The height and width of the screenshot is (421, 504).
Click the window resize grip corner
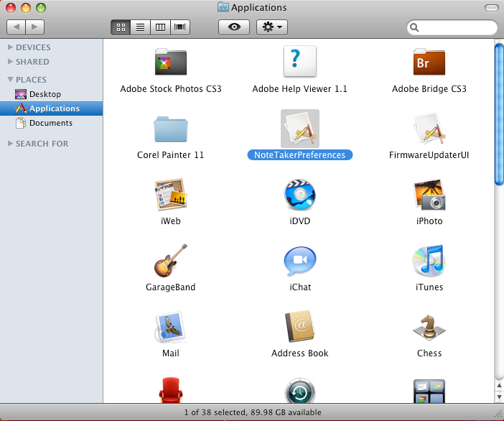click(498, 415)
